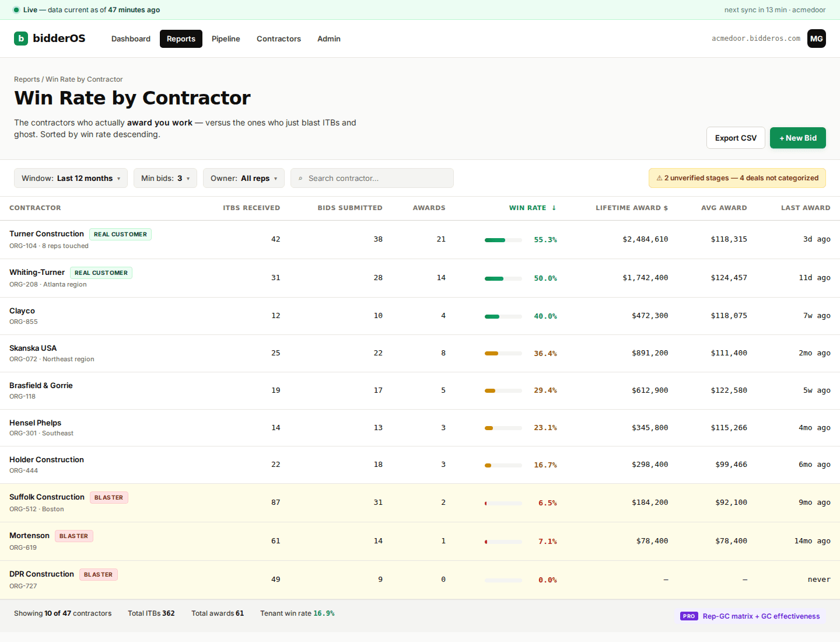Go to the Dashboard tab
This screenshot has width=840, height=642.
tap(131, 39)
